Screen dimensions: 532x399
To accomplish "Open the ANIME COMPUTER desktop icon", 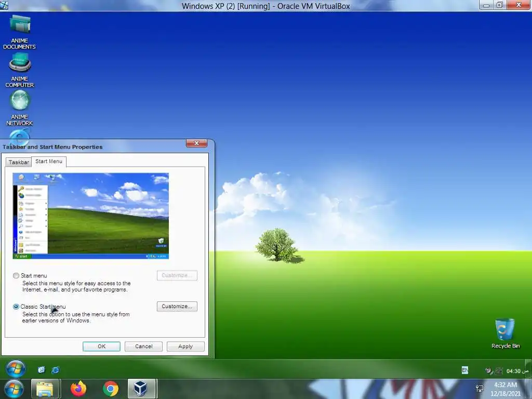I will click(20, 71).
